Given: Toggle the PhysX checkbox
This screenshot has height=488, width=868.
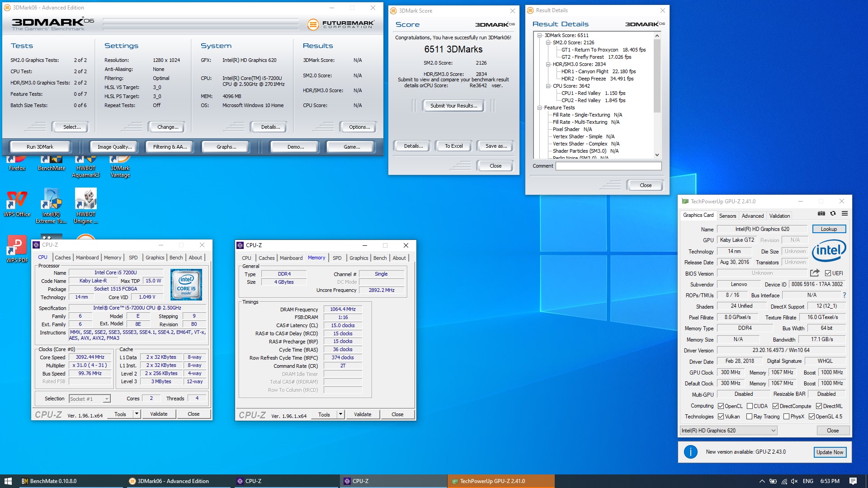Looking at the screenshot, I should point(786,417).
